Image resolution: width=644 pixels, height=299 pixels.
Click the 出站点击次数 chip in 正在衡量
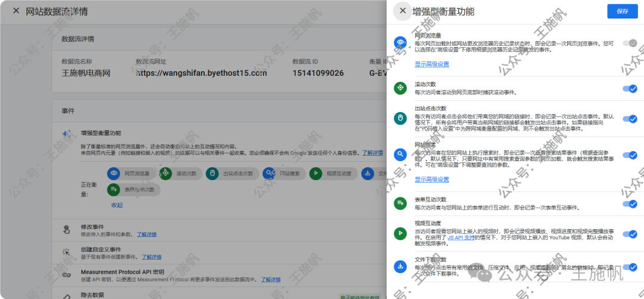(232, 174)
